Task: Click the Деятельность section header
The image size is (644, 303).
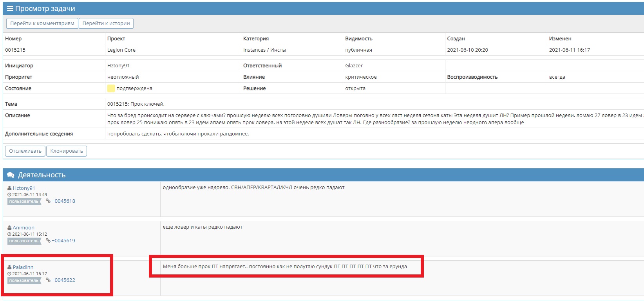Action: pos(42,175)
